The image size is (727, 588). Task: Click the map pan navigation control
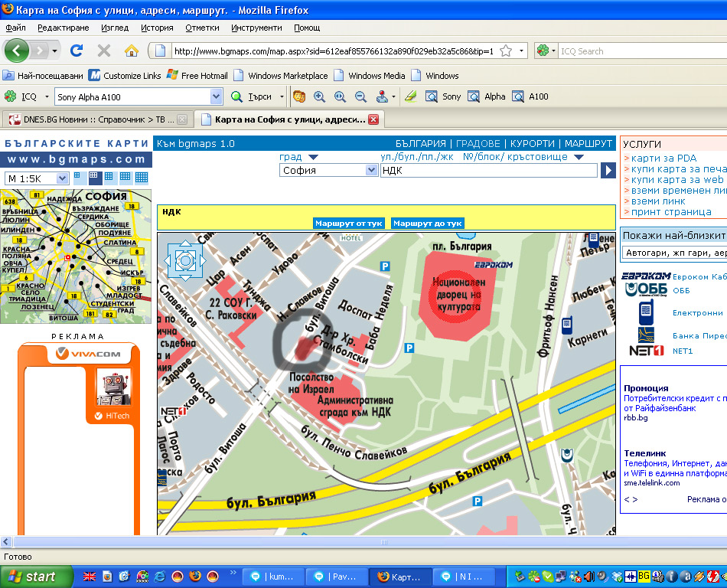tap(185, 260)
